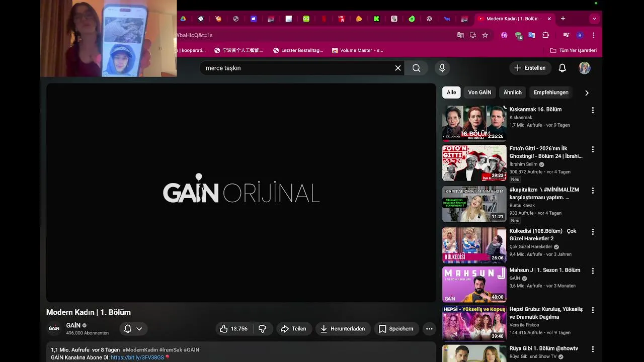The image size is (644, 362).
Task: Select the Empfehlungen filter chip
Action: click(551, 93)
